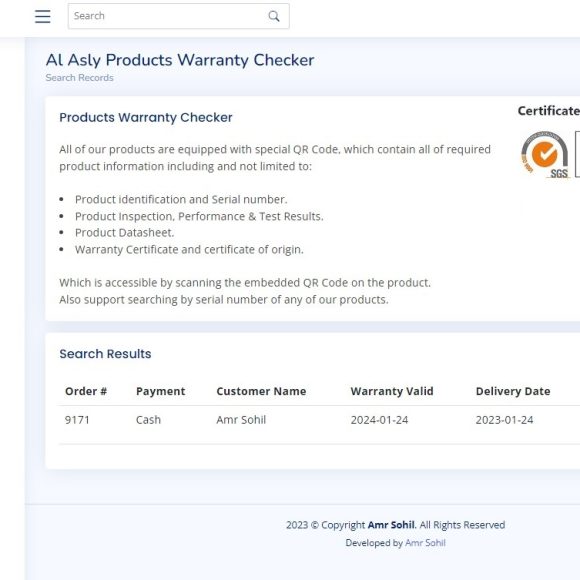Image resolution: width=580 pixels, height=580 pixels.
Task: Click the Delivery Date column header
Action: 513,391
